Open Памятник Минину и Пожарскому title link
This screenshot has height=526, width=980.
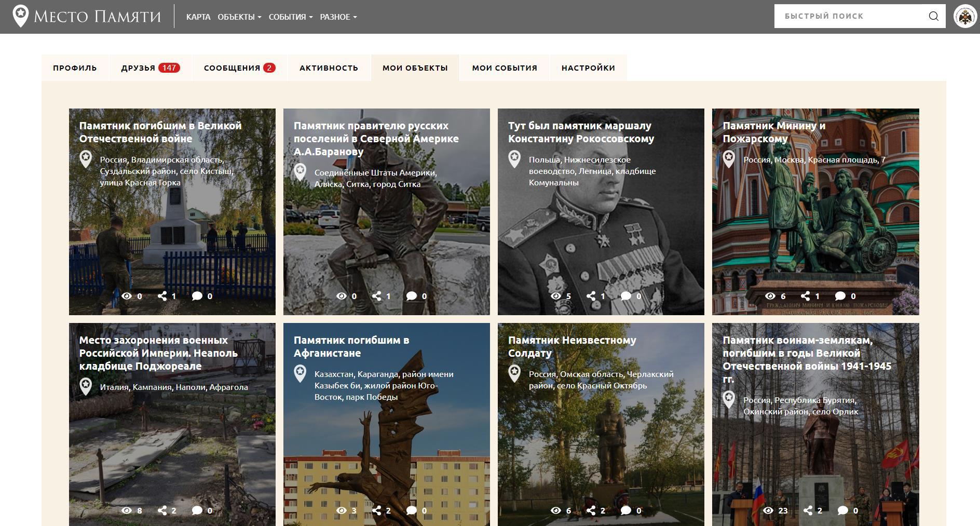[773, 132]
